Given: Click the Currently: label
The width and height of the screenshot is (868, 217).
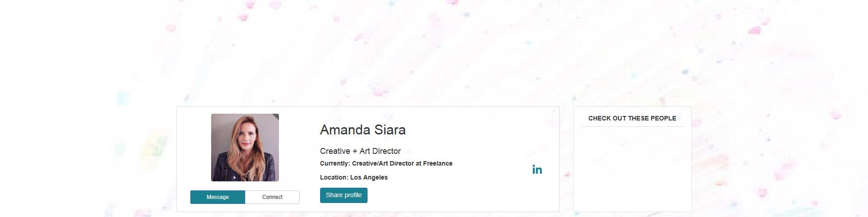Looking at the screenshot, I should click(x=335, y=163).
